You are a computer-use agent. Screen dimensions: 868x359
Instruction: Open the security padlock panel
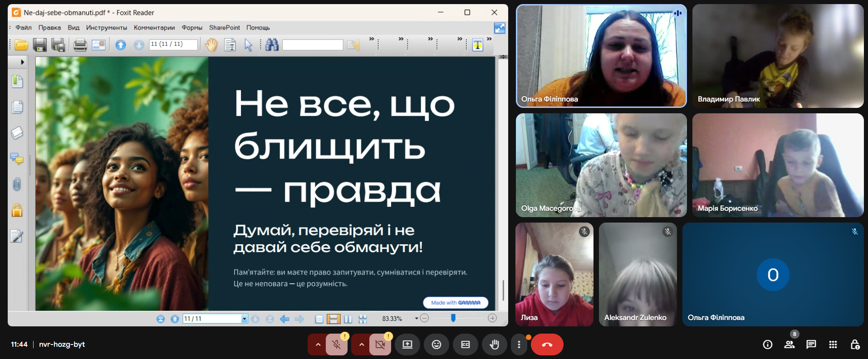tap(17, 210)
